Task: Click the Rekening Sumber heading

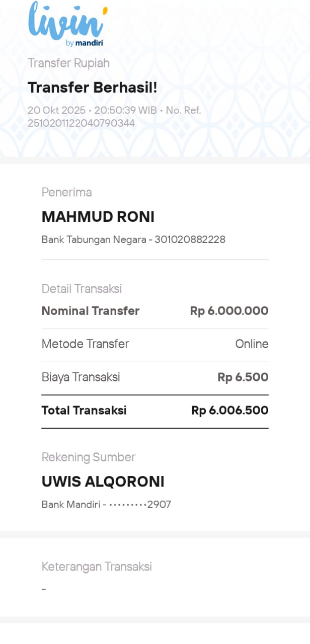Action: click(x=89, y=457)
